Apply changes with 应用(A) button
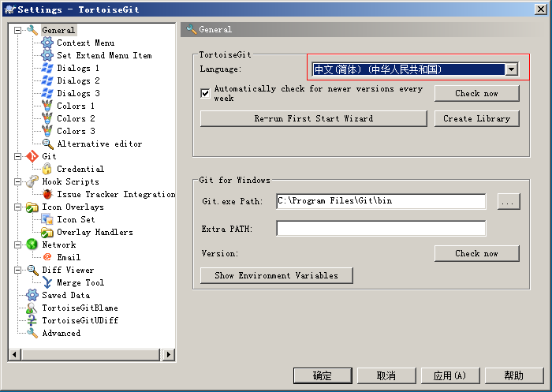The width and height of the screenshot is (552, 392). (450, 375)
